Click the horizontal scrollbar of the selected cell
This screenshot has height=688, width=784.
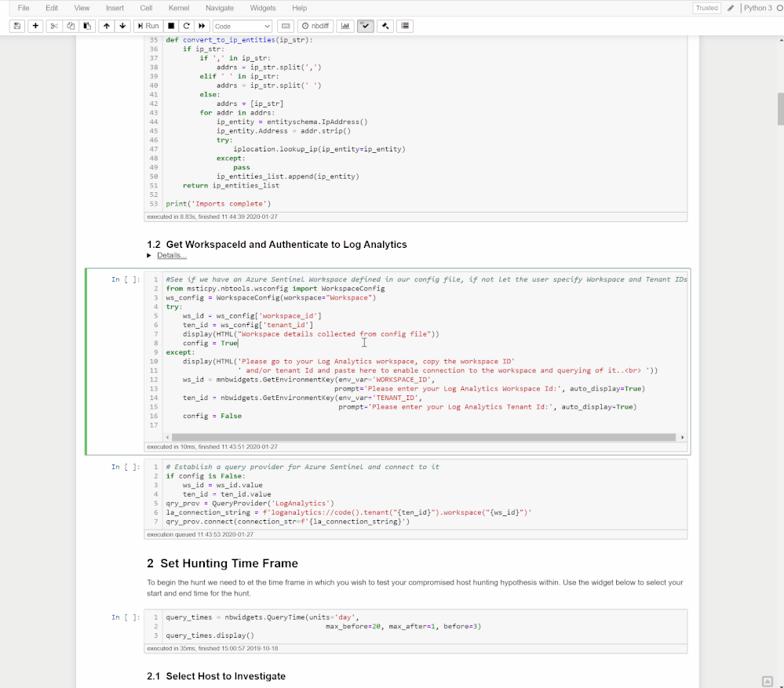424,437
